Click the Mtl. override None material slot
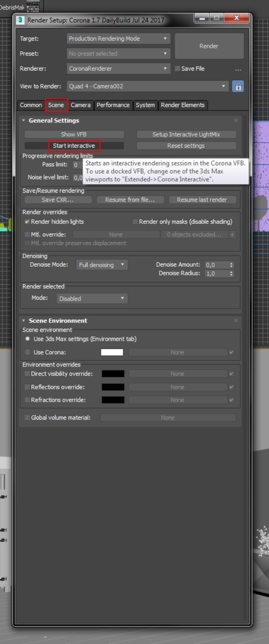This screenshot has height=644, width=269. point(116,235)
